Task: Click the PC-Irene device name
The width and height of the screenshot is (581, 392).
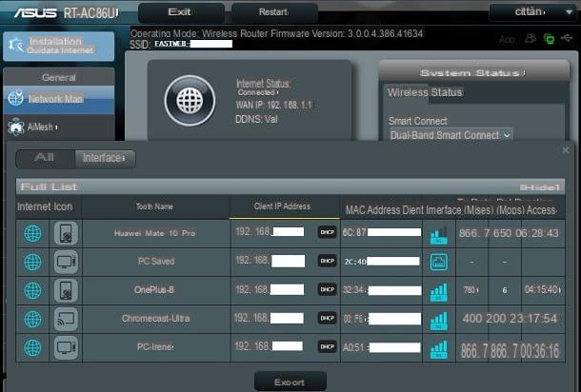Action: tap(155, 347)
